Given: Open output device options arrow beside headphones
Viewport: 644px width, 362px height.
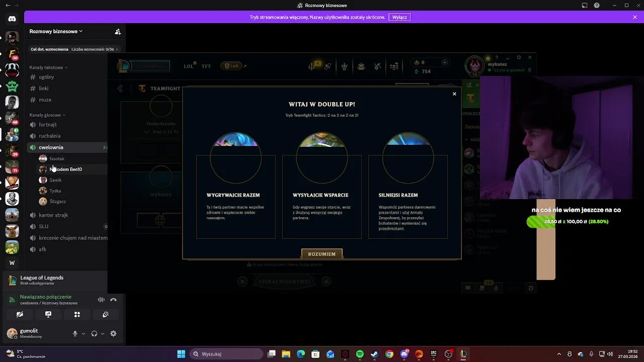Looking at the screenshot, I should (x=103, y=333).
